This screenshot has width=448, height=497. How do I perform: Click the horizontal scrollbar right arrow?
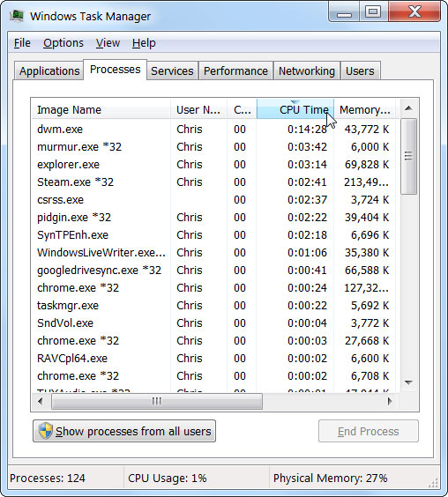coord(390,401)
